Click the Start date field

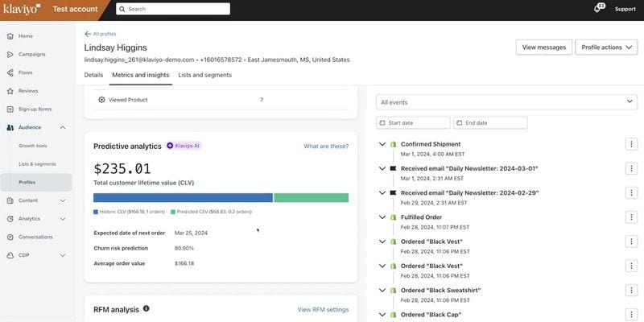413,123
